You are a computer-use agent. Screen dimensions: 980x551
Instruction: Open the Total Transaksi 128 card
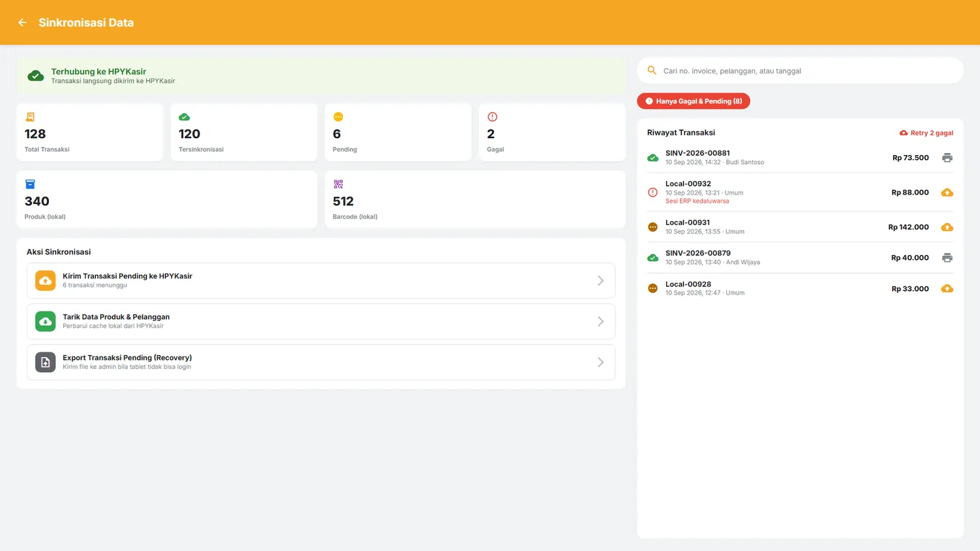click(90, 132)
